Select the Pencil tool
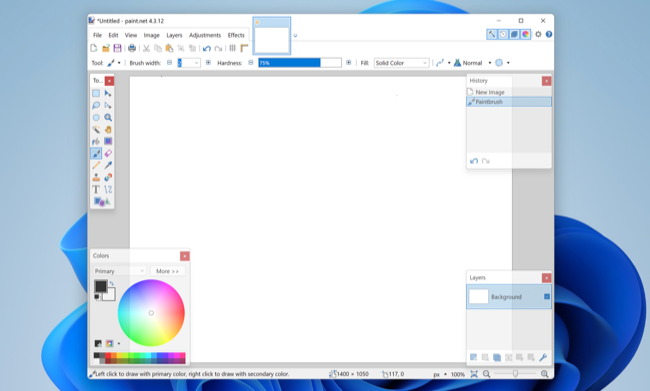The image size is (650, 391). (96, 165)
